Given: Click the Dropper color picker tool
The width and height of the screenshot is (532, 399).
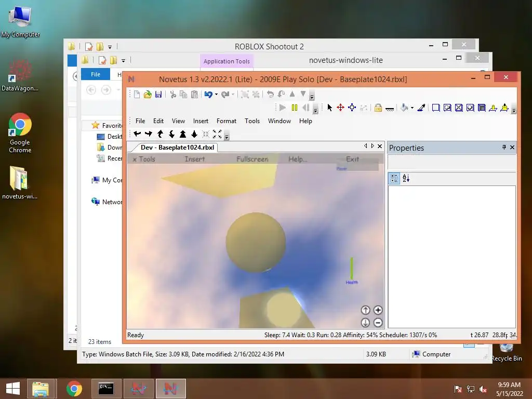Looking at the screenshot, I should 421,108.
